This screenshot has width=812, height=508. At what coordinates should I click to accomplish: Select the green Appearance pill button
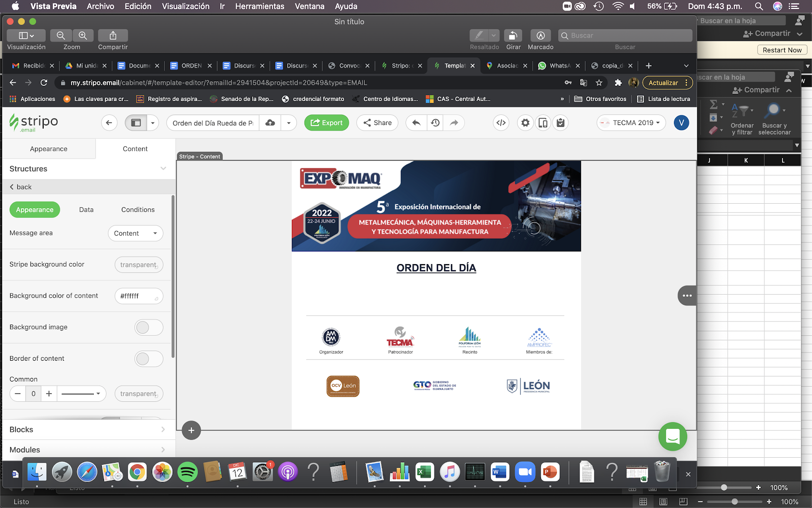pos(35,209)
